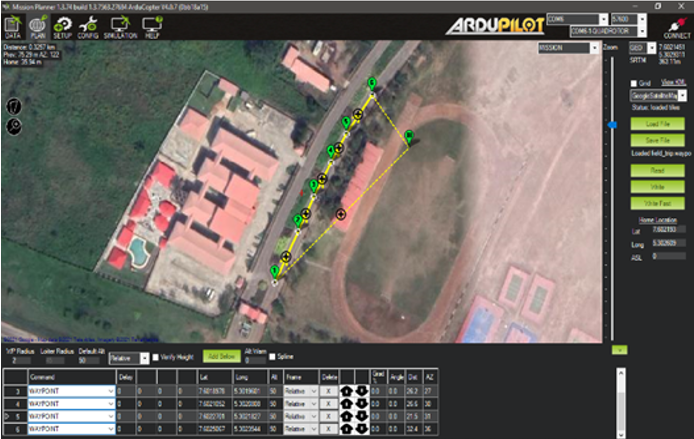Enable the Grid checkbox
The width and height of the screenshot is (694, 439).
634,83
